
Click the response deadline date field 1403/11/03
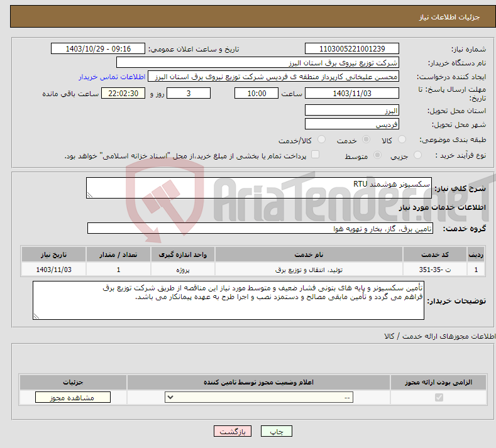tap(352, 93)
